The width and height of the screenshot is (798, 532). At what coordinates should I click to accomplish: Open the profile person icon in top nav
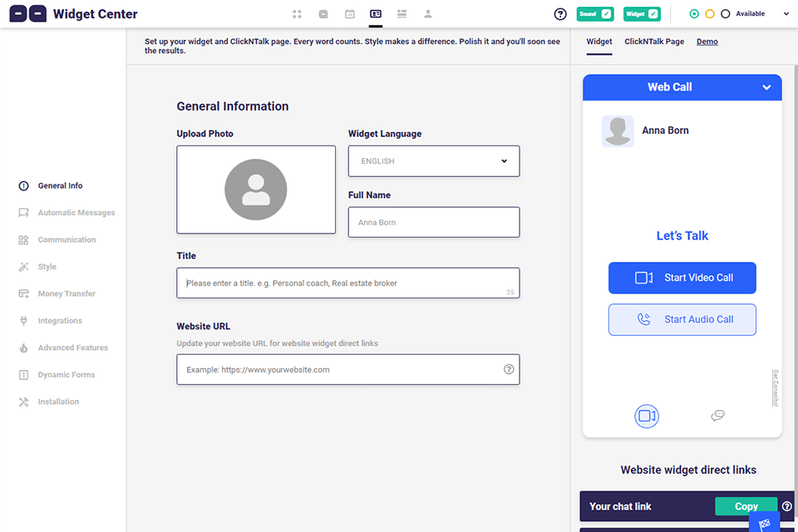coord(428,14)
